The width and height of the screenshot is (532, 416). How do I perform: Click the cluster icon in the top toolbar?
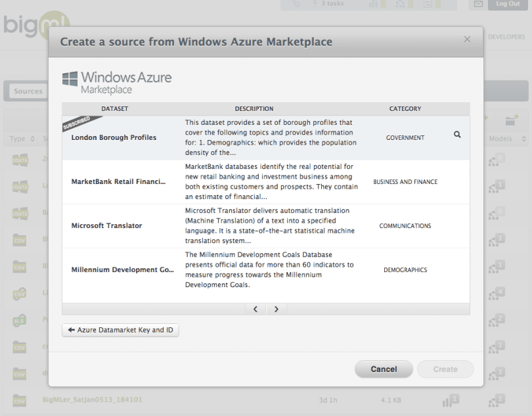point(399,4)
